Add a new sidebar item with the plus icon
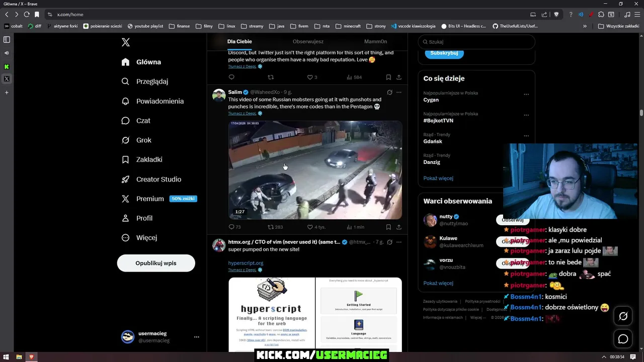644x362 pixels. pyautogui.click(x=7, y=93)
